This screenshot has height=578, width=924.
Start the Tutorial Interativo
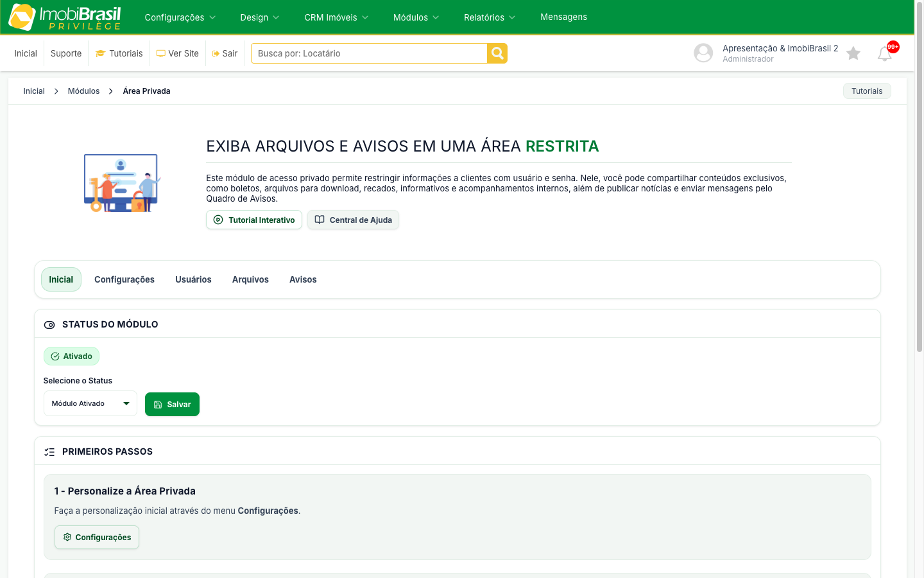click(x=254, y=220)
